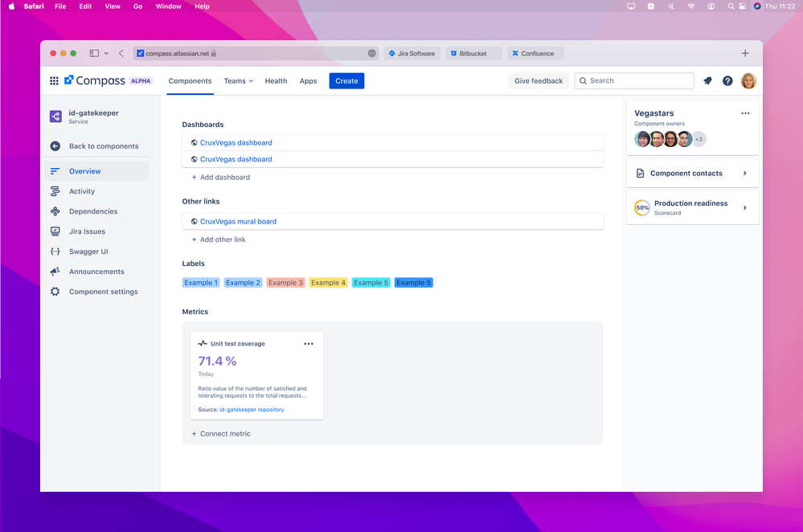
Task: Open the app switcher grid icon
Action: (54, 81)
